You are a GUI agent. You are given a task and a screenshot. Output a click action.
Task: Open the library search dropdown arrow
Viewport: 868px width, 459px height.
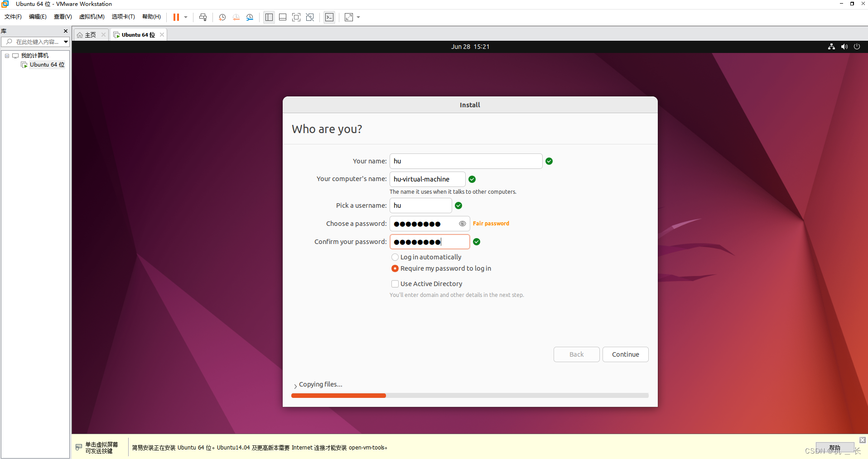pyautogui.click(x=66, y=42)
